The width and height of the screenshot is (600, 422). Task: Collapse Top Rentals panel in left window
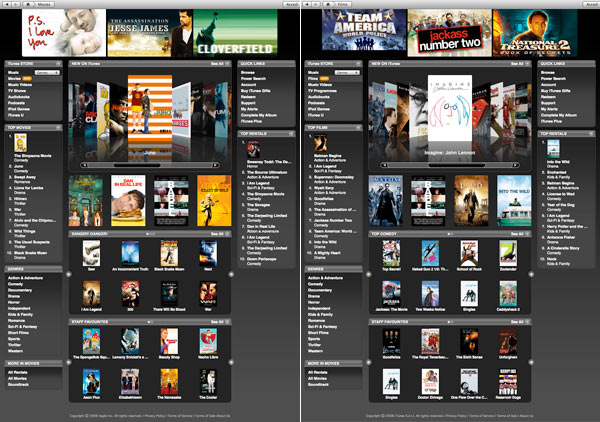tap(291, 134)
